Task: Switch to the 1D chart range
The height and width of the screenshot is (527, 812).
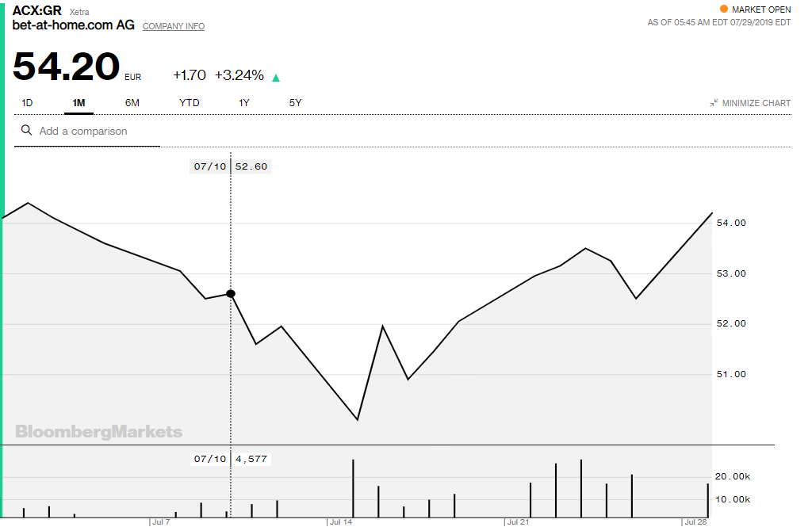Action: click(27, 103)
